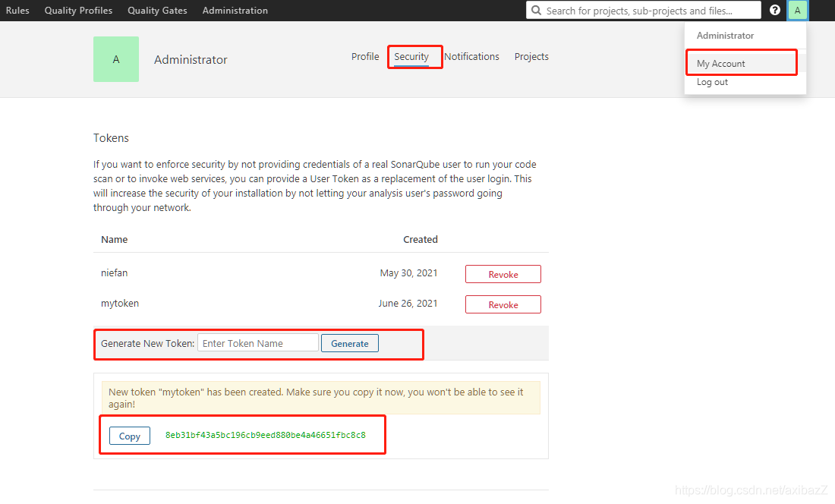Screen dimensions: 835x504
Task: Revoke the mytoken token
Action: point(503,304)
